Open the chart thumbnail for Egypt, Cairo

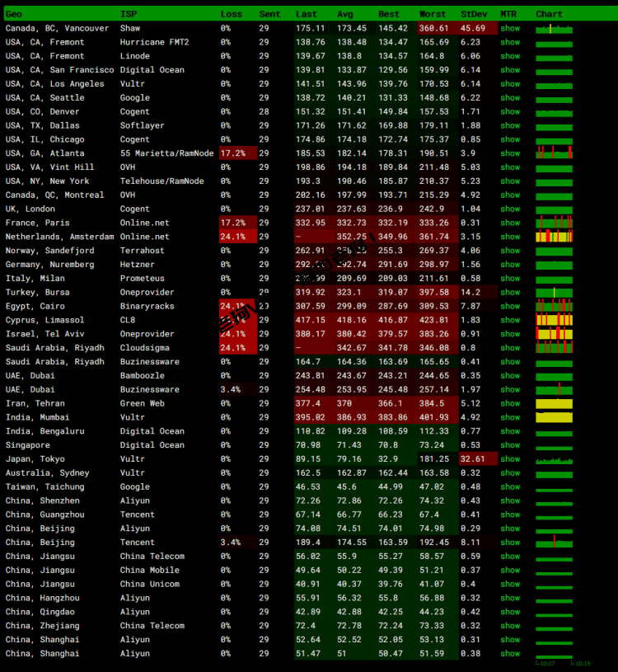pyautogui.click(x=555, y=306)
